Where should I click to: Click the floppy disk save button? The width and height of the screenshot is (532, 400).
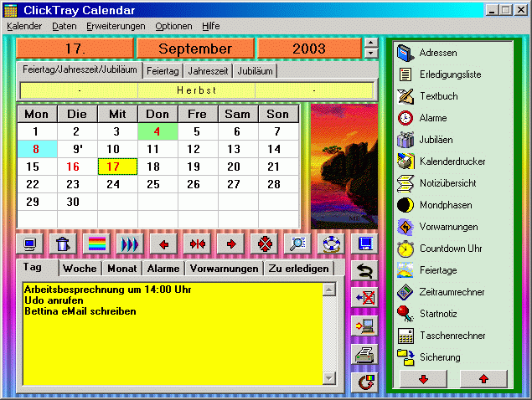[364, 244]
